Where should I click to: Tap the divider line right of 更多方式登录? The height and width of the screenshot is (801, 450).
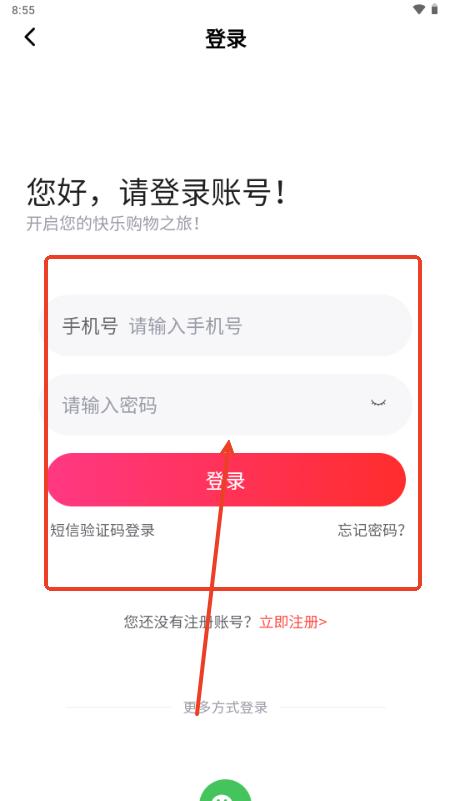[333, 708]
